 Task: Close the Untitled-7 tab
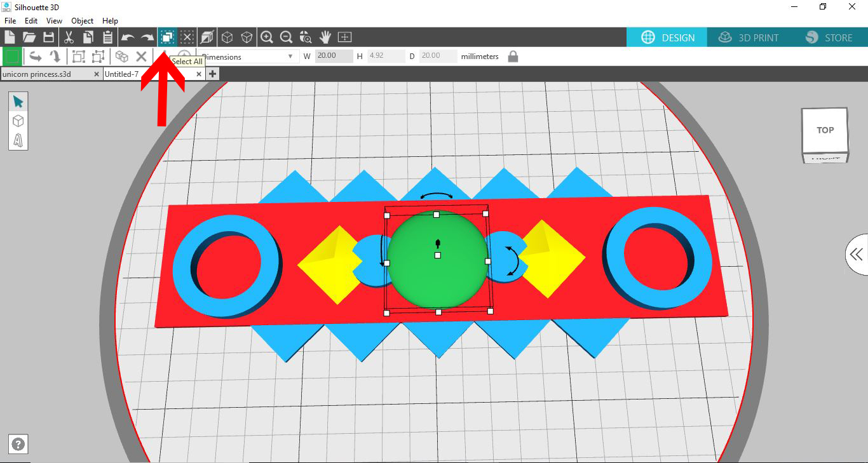click(x=199, y=74)
